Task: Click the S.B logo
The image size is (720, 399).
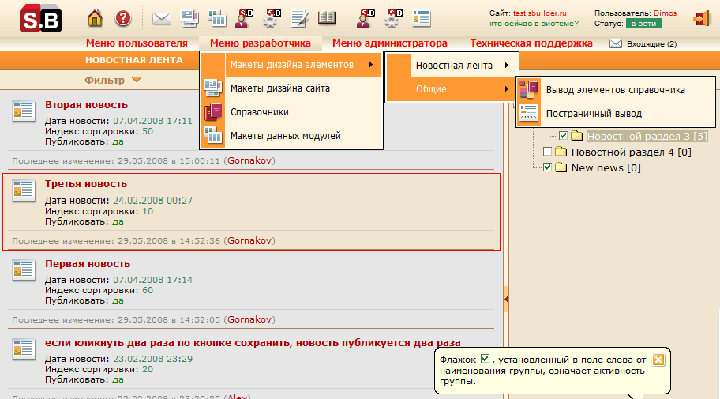Action: click(x=40, y=18)
